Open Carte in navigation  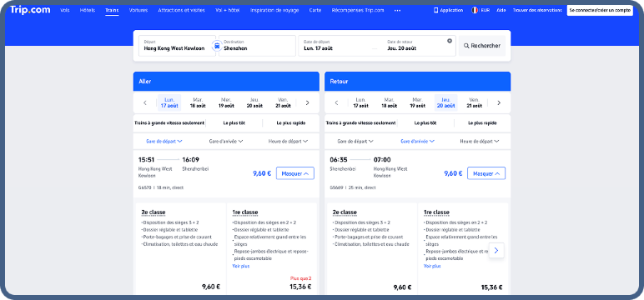[x=315, y=10]
